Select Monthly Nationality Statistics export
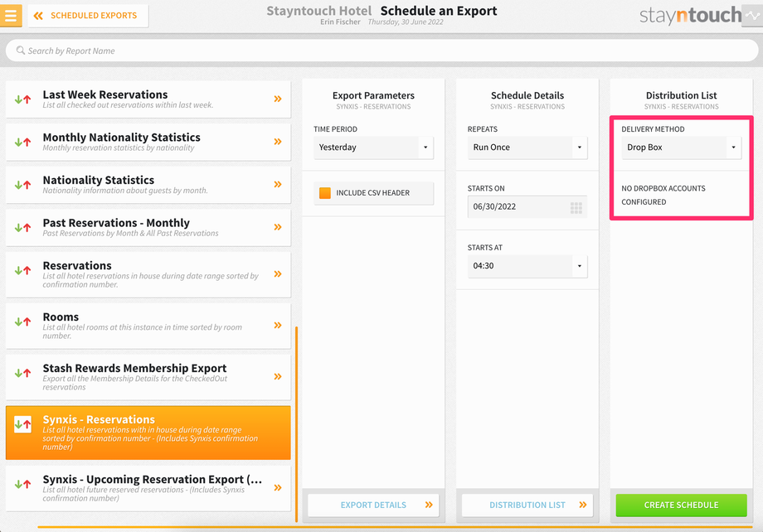Screen dimensions: 763x532 148,142
